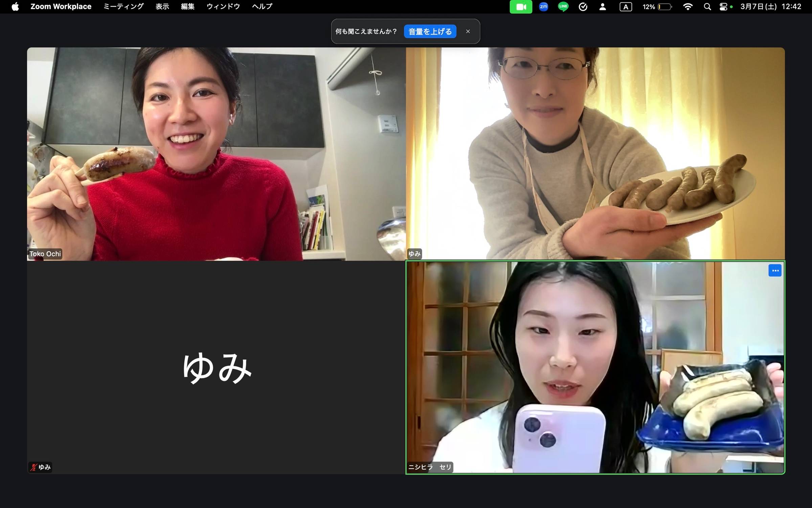Open the 表示 menu
Viewport: 812px width, 508px height.
pos(162,7)
